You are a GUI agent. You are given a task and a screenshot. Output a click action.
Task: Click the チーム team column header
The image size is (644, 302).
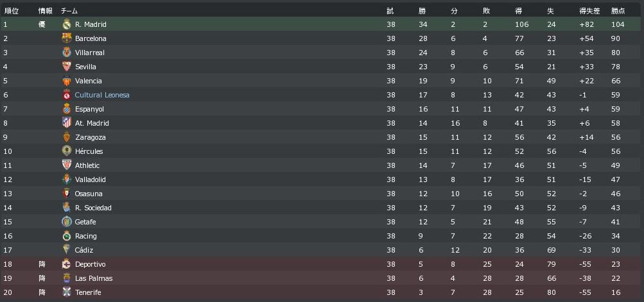(69, 11)
